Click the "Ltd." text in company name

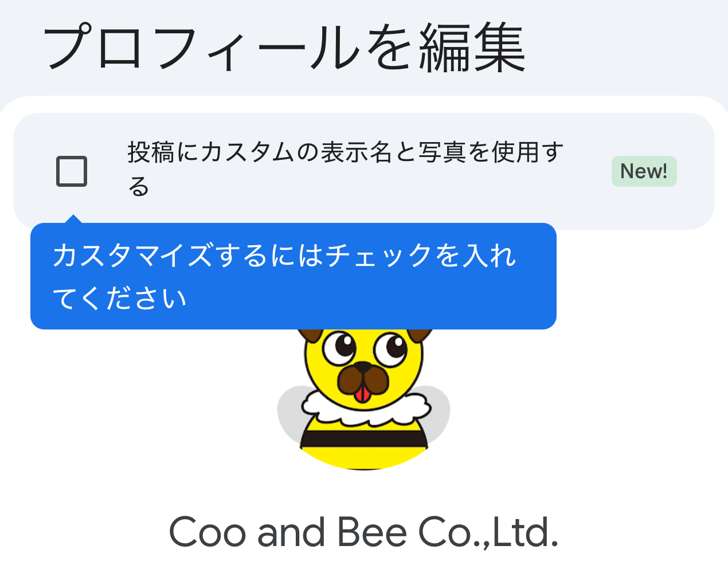click(x=526, y=532)
